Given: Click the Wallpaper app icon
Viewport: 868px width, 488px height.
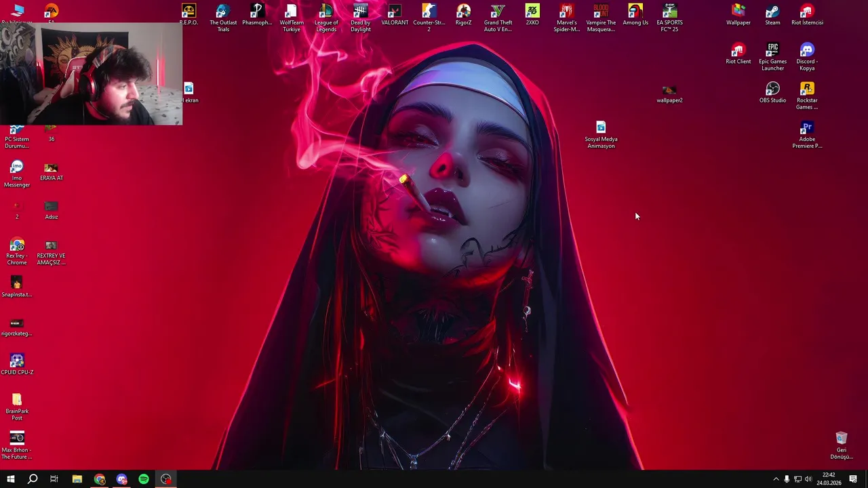Looking at the screenshot, I should pyautogui.click(x=738, y=15).
